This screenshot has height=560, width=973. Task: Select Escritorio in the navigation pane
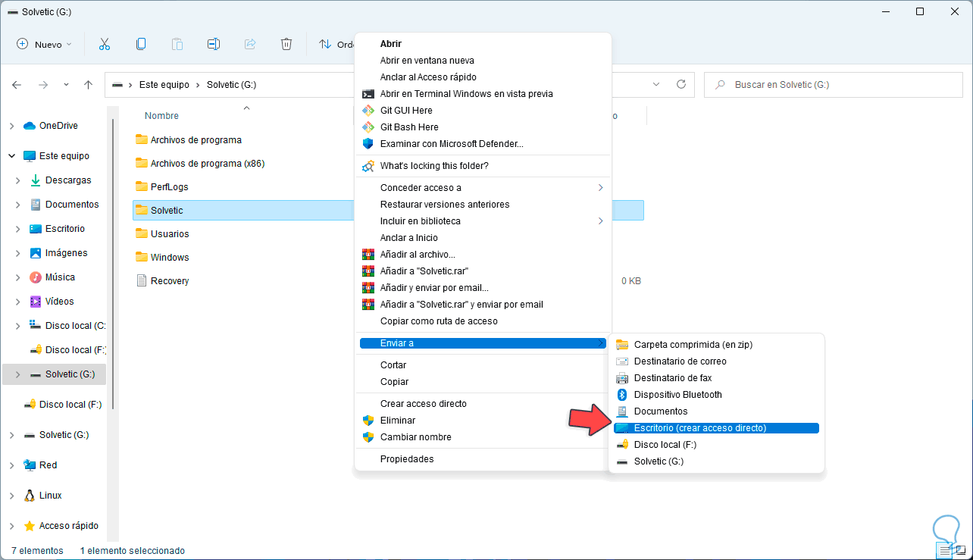click(x=65, y=229)
